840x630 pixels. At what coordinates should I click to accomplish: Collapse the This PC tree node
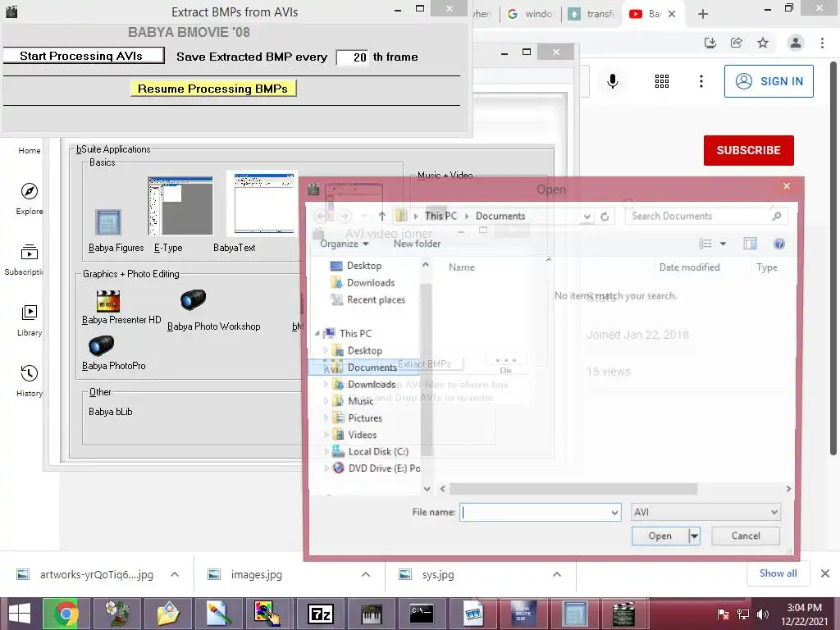coord(317,333)
